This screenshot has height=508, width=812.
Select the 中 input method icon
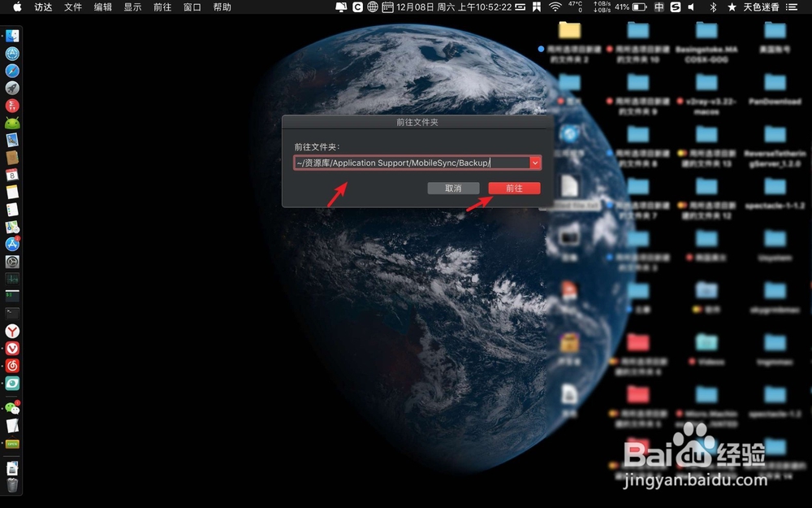(659, 7)
